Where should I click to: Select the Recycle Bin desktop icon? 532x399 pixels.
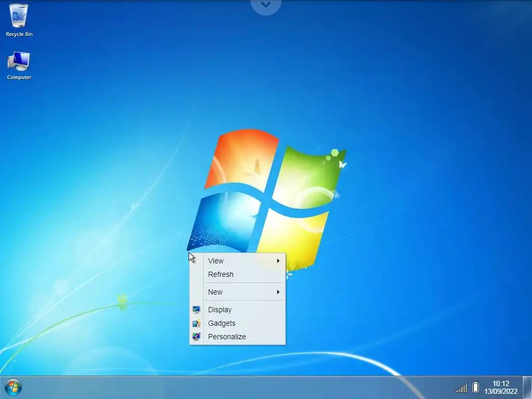19,20
